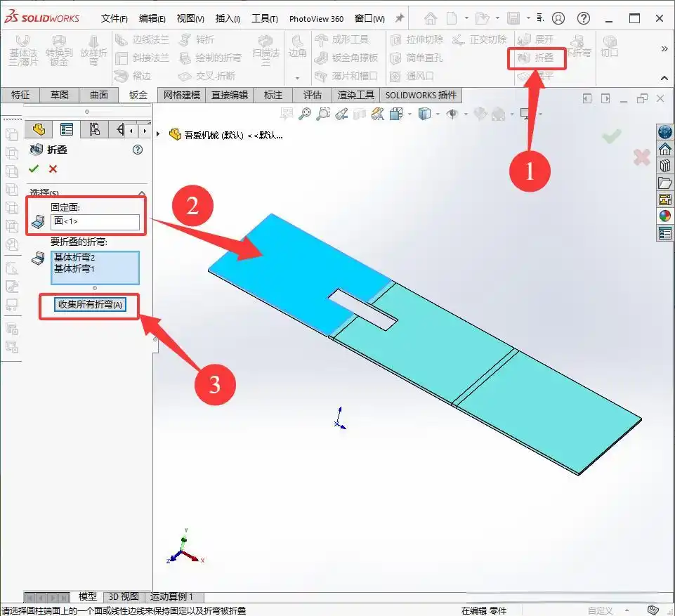Switch to the 草图 sketch tab
Image resolution: width=675 pixels, height=616 pixels.
pyautogui.click(x=60, y=95)
